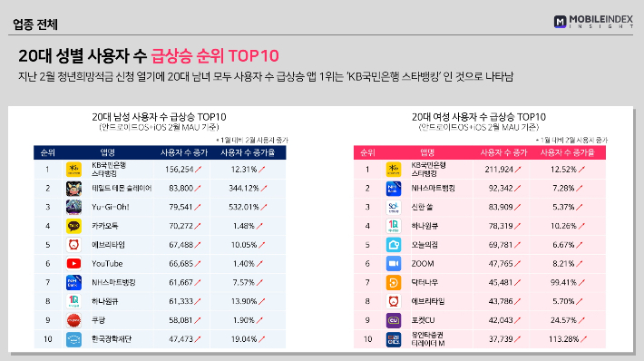This screenshot has height=361, width=644.
Task: Click the value '13.90%'
Action: coord(244,301)
